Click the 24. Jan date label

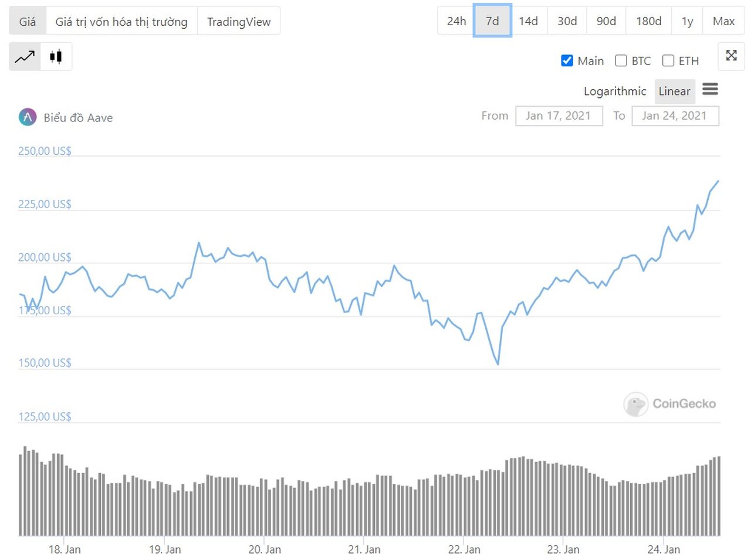click(x=664, y=549)
